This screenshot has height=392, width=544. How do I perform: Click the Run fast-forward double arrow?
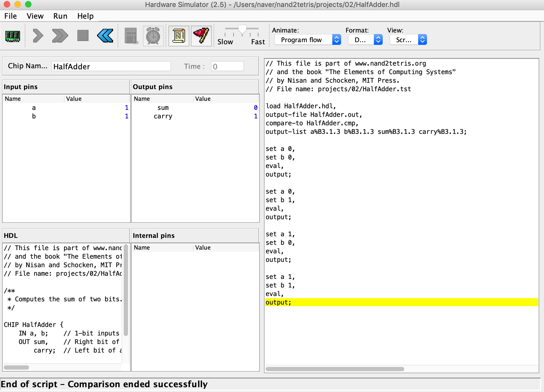[x=60, y=36]
